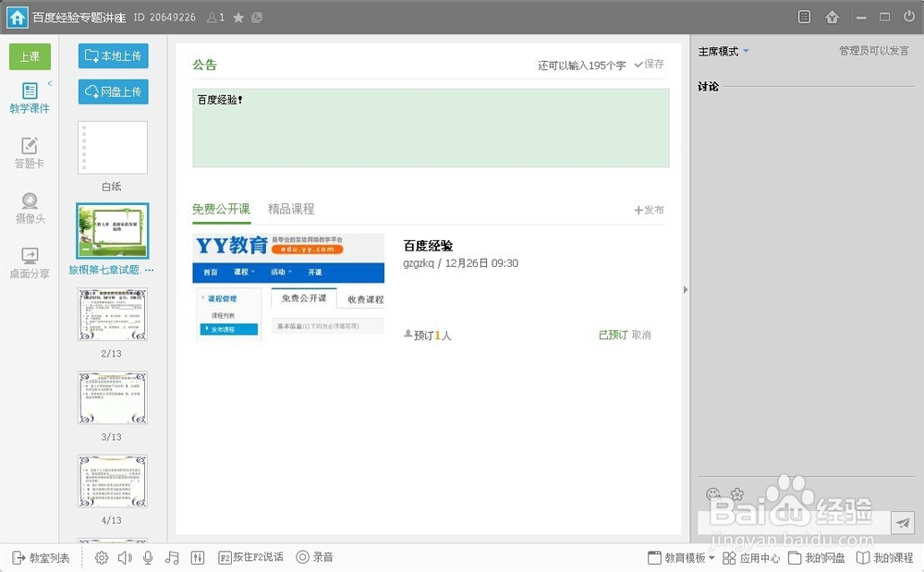Open 教学课件 sidebar panel
Image resolution: width=924 pixels, height=572 pixels.
click(30, 98)
